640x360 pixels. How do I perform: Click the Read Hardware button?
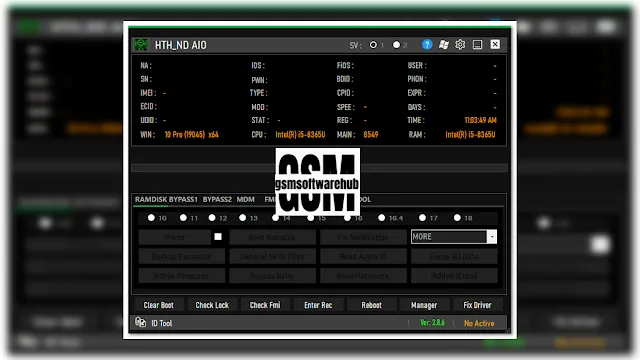coord(363,276)
